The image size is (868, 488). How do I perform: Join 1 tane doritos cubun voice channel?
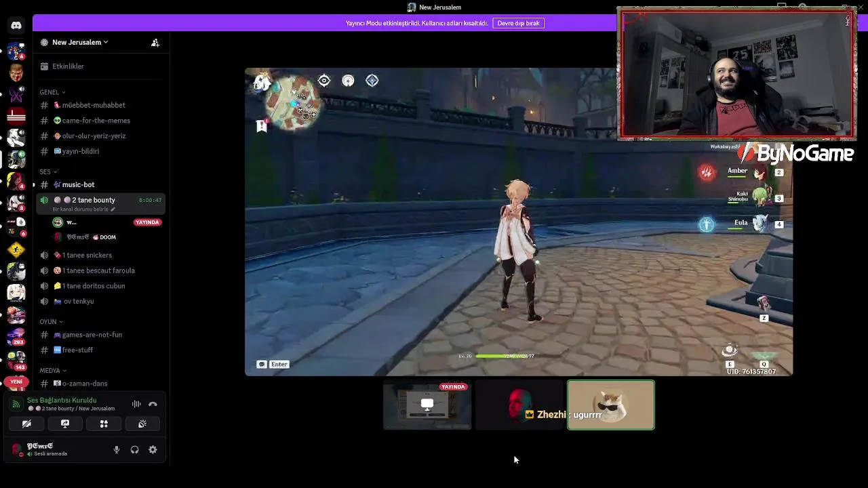(x=100, y=286)
